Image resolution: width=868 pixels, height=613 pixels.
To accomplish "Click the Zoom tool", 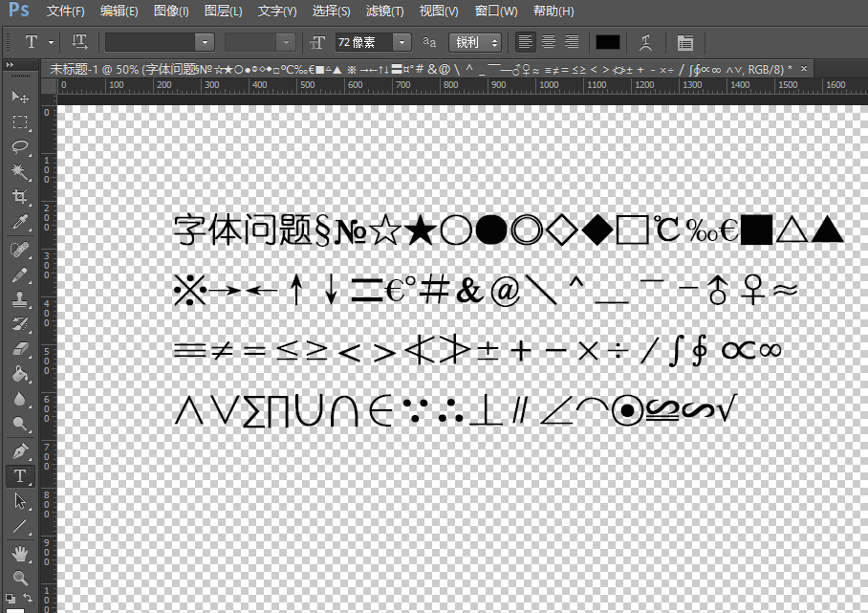I will click(19, 578).
